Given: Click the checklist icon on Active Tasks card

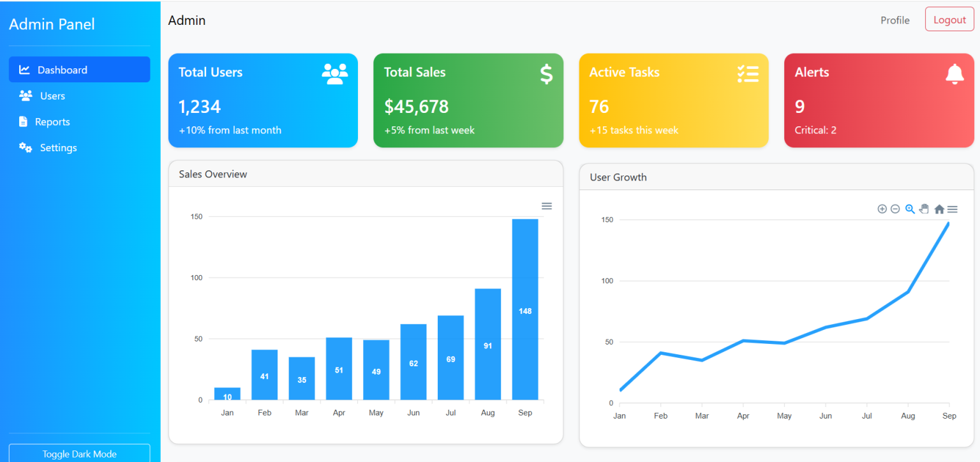Looking at the screenshot, I should click(x=747, y=73).
